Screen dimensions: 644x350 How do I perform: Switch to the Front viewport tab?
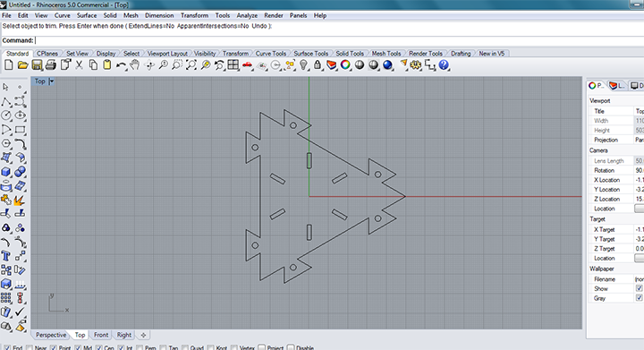(x=101, y=335)
